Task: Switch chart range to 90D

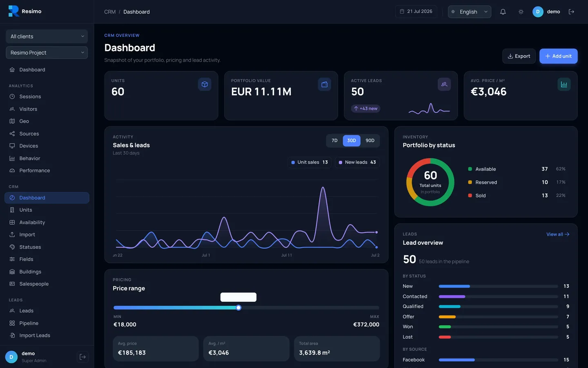Action: 370,141
